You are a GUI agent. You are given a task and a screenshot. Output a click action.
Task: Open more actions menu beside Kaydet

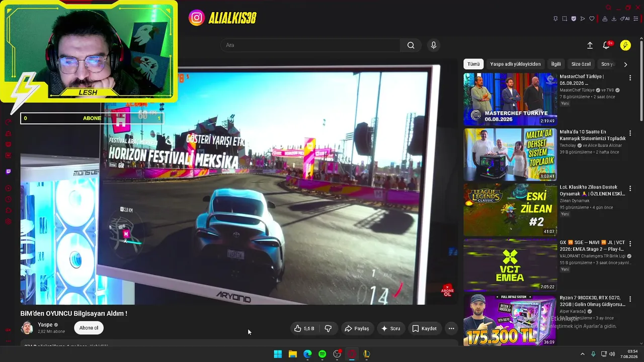(451, 328)
